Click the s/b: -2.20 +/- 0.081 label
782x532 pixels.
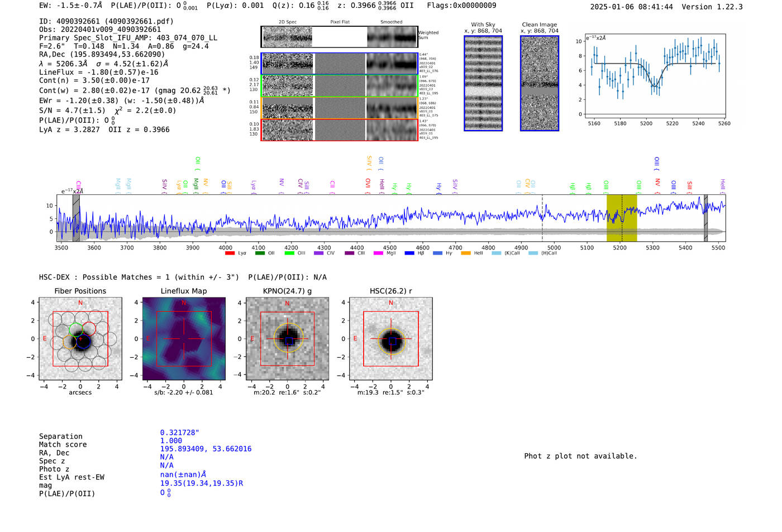(x=184, y=392)
